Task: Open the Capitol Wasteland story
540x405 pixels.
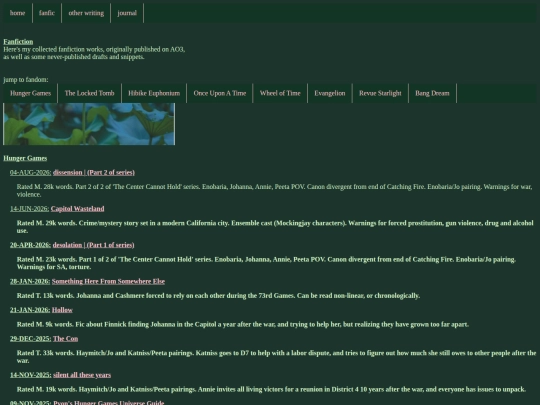Action: click(x=77, y=209)
